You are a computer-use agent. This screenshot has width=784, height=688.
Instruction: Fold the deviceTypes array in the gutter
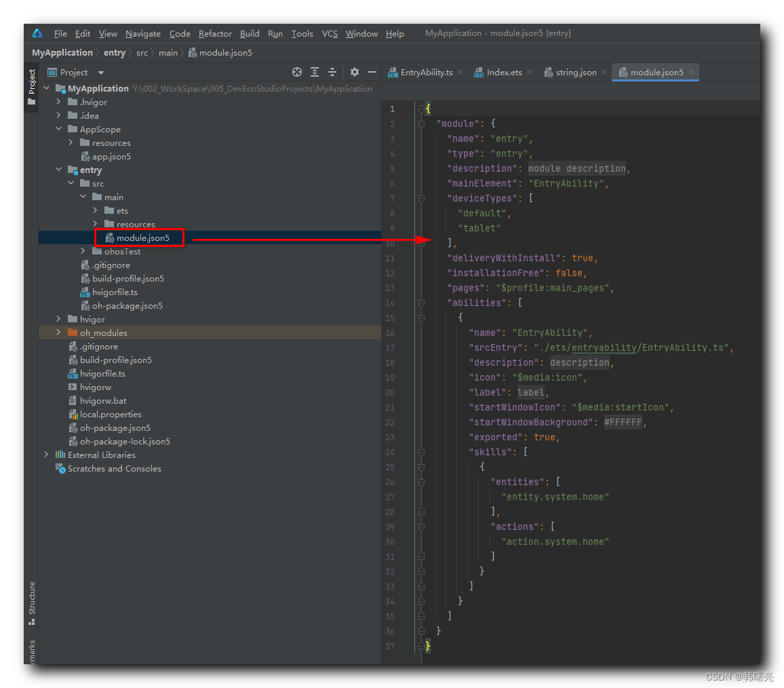coord(423,198)
